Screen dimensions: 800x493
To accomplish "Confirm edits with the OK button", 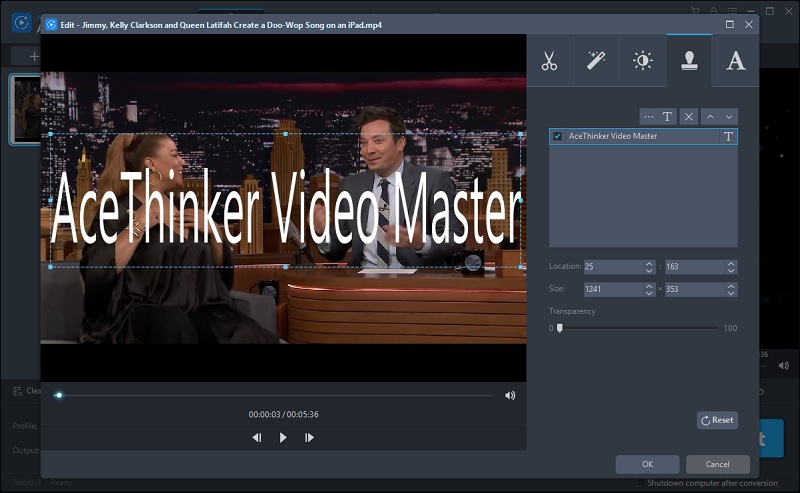I will (647, 464).
